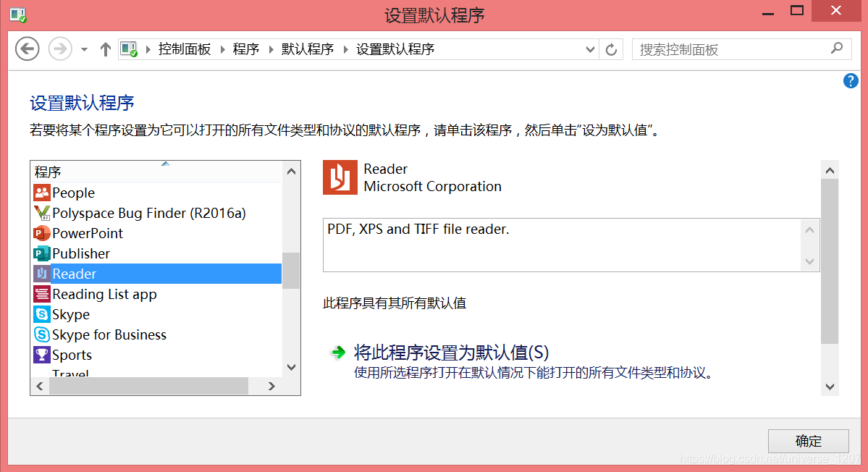Click the Sports trophy icon
Image resolution: width=868 pixels, height=472 pixels.
pos(42,355)
